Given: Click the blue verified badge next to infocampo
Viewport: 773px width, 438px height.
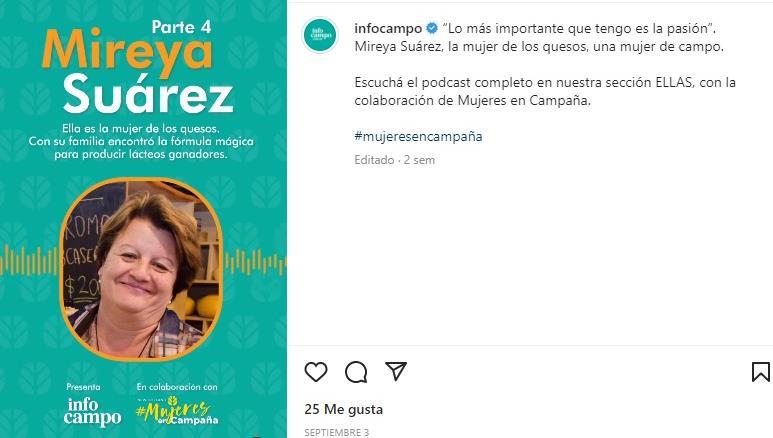Looking at the screenshot, I should click(x=432, y=29).
